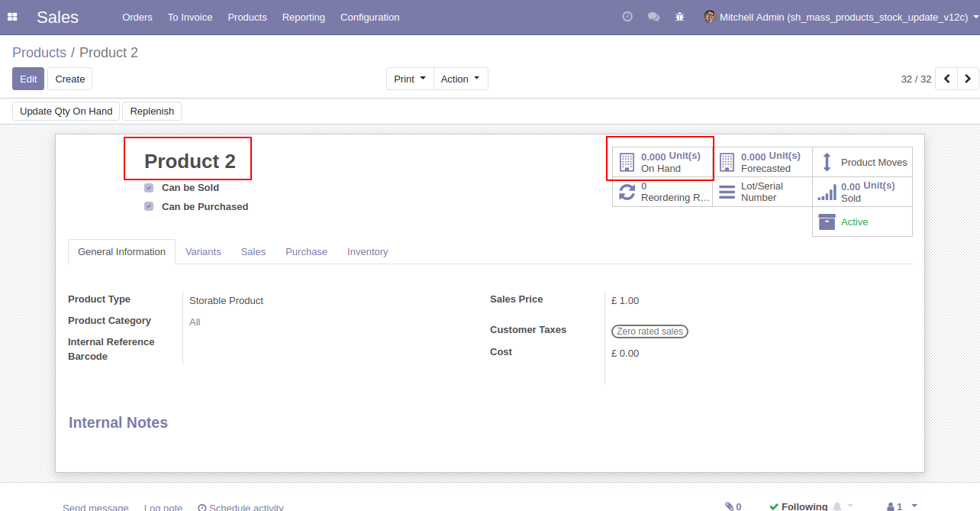Click the Active archive box icon
The image size is (980, 511).
pyautogui.click(x=827, y=222)
